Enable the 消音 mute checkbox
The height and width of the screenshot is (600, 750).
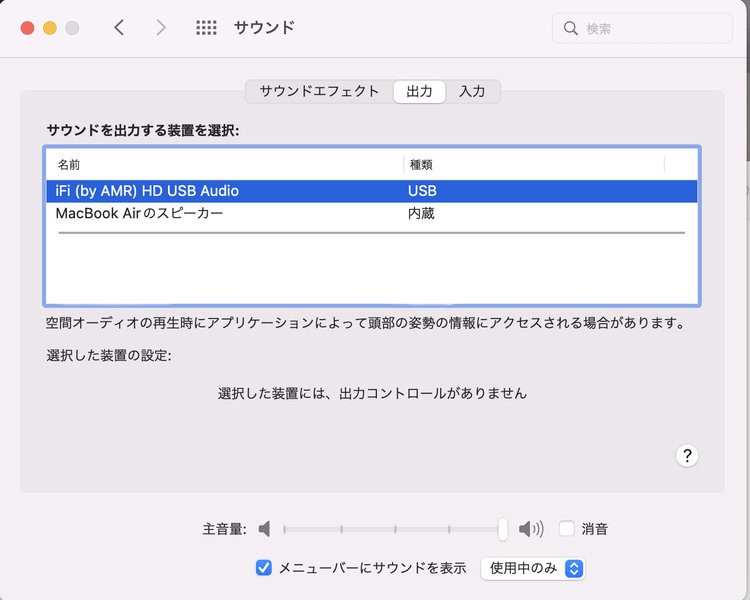(x=567, y=529)
